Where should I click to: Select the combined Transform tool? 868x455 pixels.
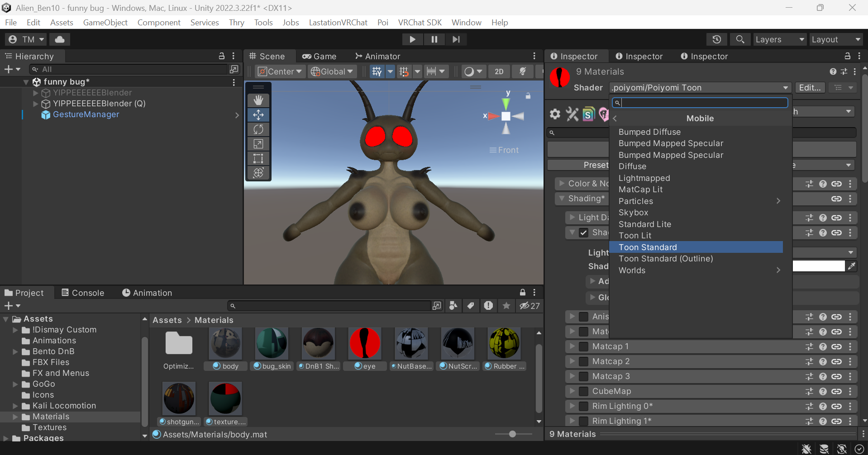click(x=258, y=173)
